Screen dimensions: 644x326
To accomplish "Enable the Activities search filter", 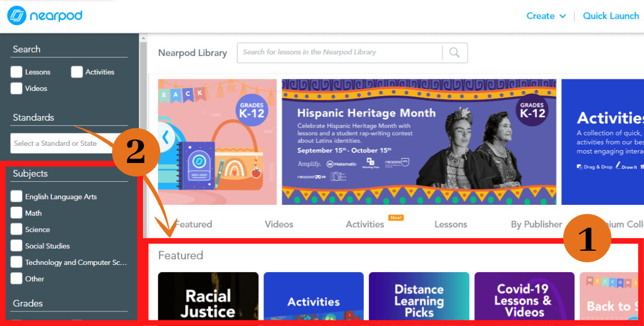I will coord(77,72).
